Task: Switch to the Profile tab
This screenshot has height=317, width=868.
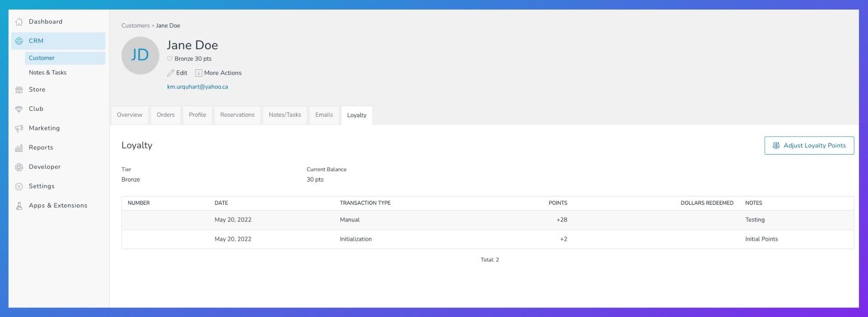Action: pyautogui.click(x=198, y=115)
